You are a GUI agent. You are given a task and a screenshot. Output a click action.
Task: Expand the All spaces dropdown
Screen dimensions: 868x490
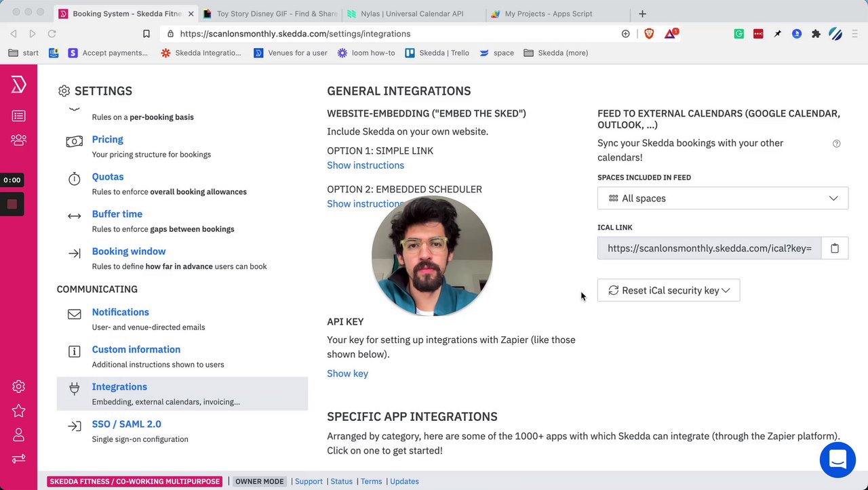point(722,199)
